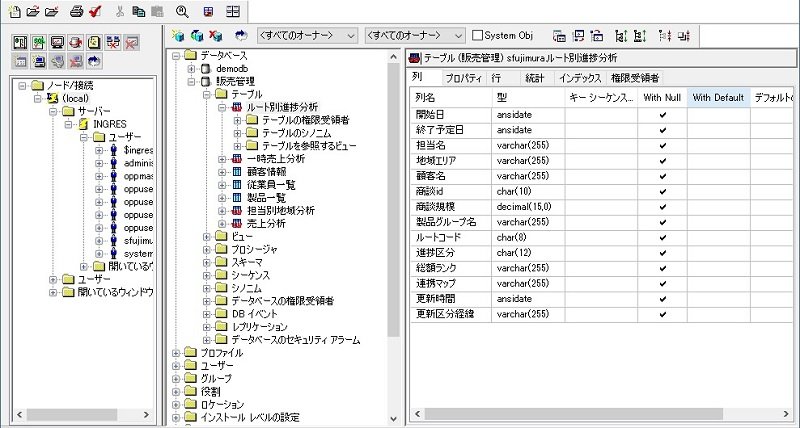Viewport: 800px width, 428px height.
Task: Expand the ビュー folder node
Action: coord(207,236)
